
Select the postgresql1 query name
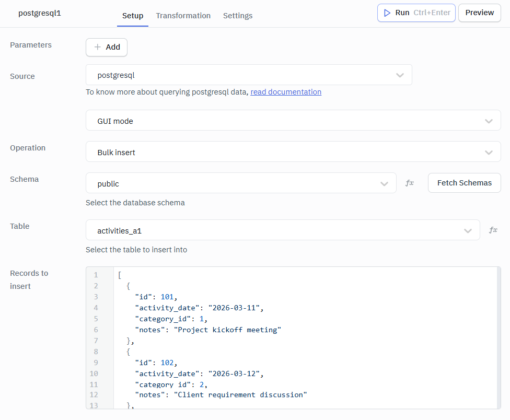click(40, 13)
